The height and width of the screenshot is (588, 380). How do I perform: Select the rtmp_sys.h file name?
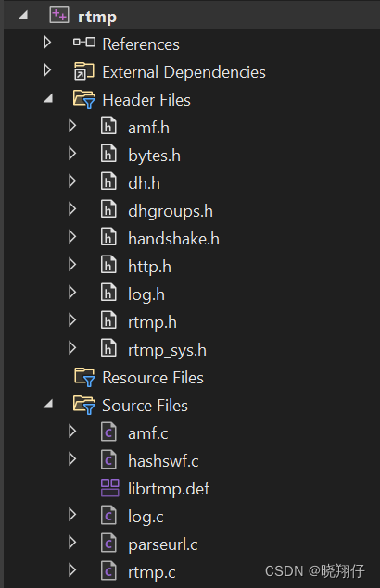coord(167,351)
